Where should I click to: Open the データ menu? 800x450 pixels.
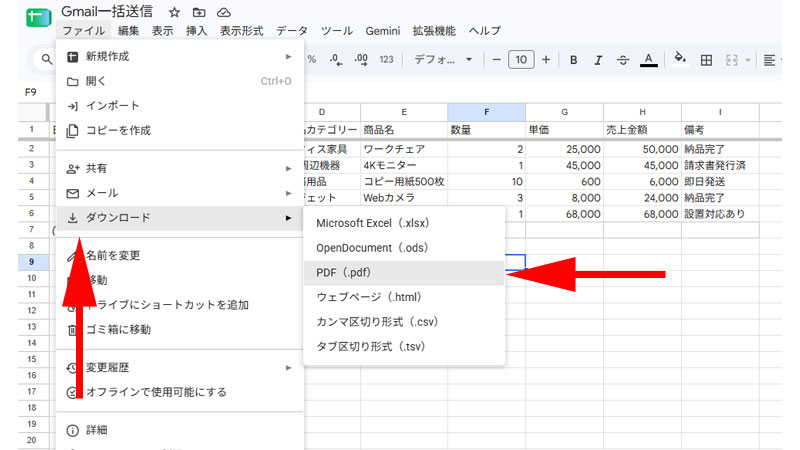(292, 31)
